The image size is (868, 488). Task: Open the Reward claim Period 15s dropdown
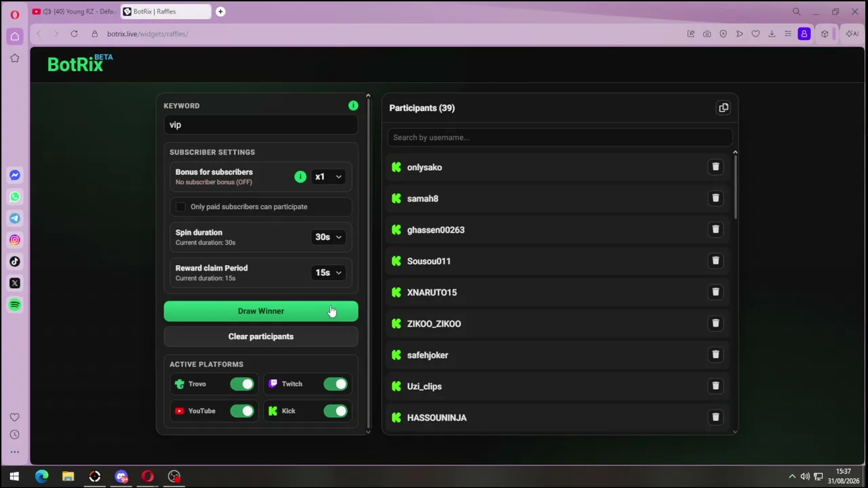click(328, 272)
